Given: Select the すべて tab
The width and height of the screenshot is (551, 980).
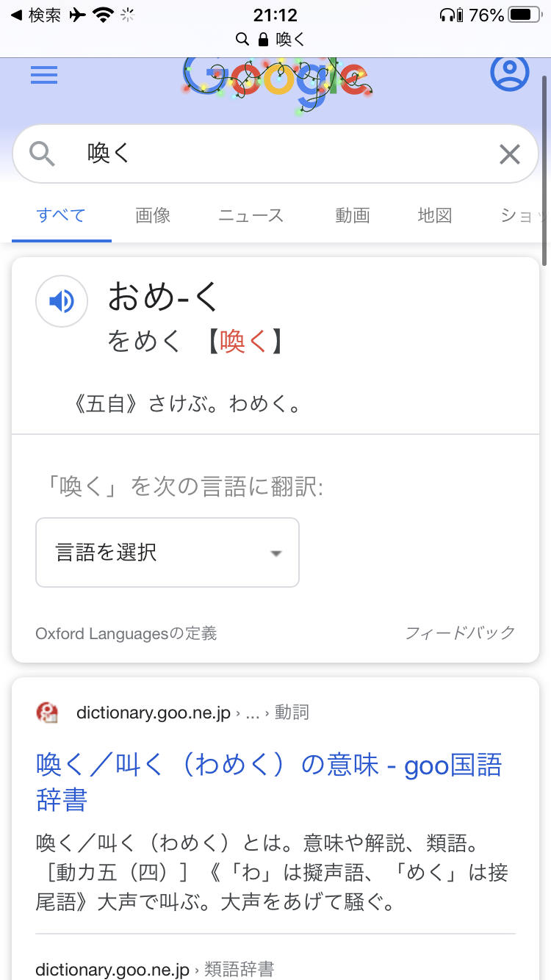Looking at the screenshot, I should [x=61, y=215].
